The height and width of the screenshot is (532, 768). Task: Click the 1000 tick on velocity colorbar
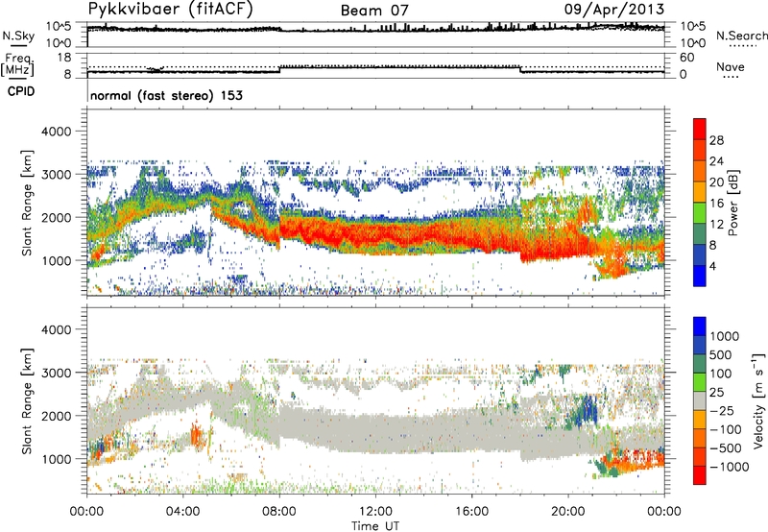[725, 336]
